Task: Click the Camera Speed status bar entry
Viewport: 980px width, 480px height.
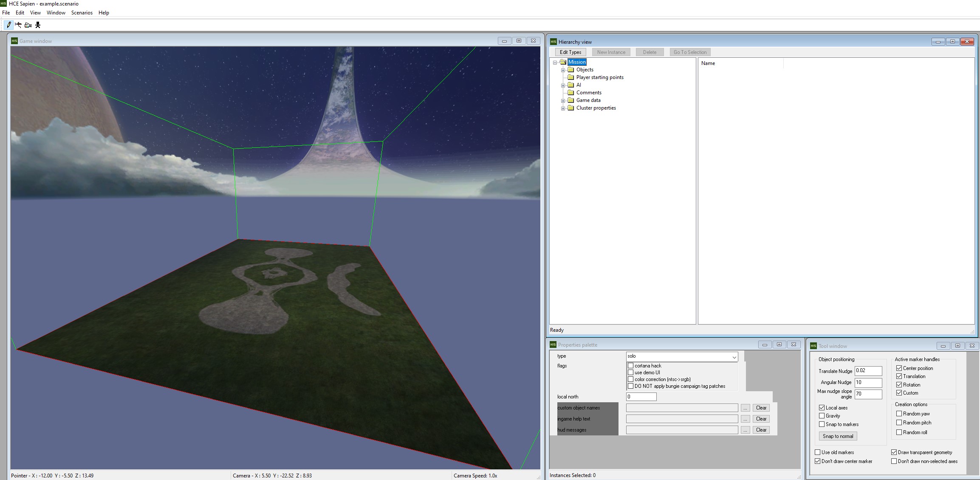Action: click(475, 476)
